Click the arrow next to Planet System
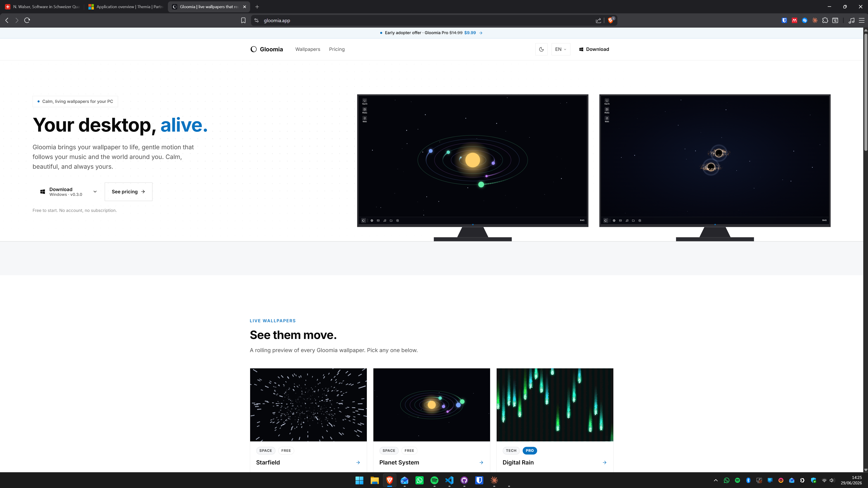 (481, 462)
